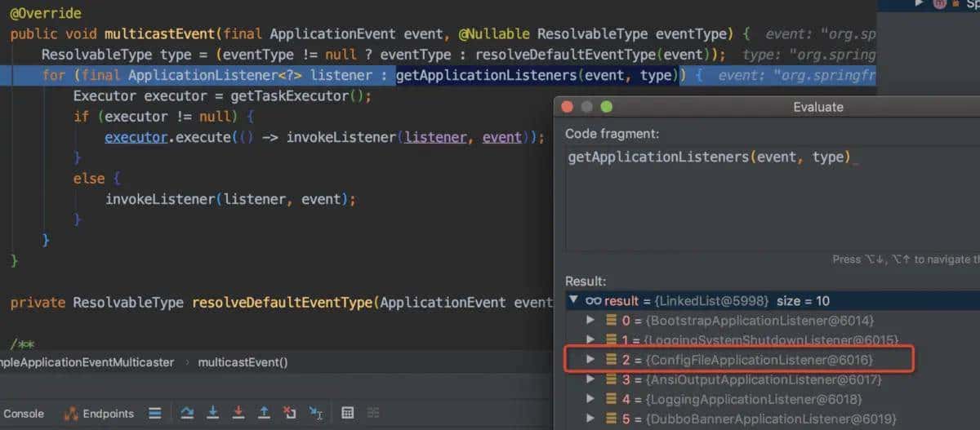Click the Drop Frame icon
The width and height of the screenshot is (980, 430).
click(289, 413)
